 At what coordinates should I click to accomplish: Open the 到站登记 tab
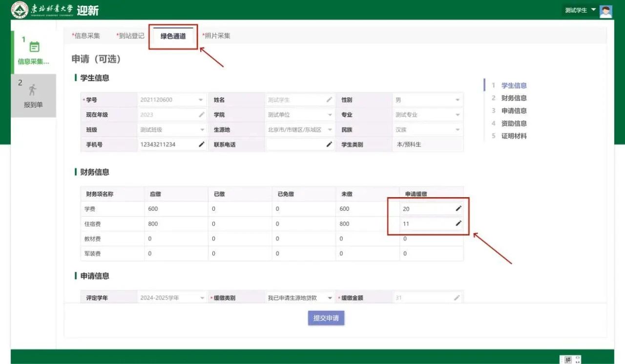(130, 36)
